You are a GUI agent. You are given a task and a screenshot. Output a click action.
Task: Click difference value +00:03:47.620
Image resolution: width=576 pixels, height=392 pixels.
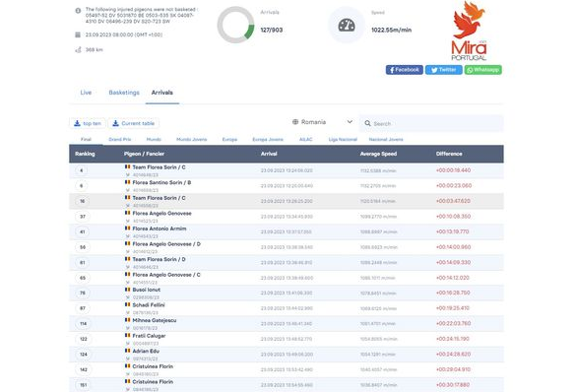point(453,201)
